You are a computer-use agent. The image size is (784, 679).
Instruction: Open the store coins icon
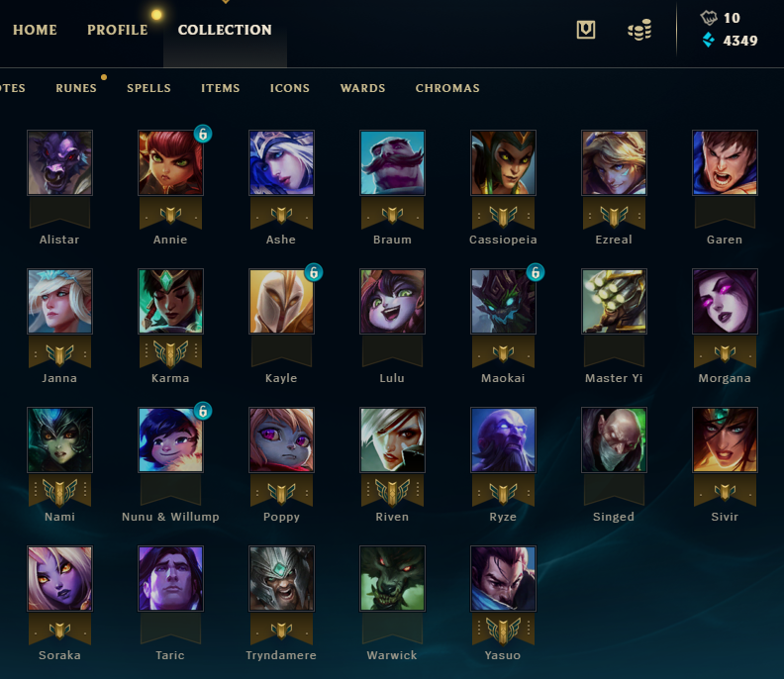[x=639, y=30]
